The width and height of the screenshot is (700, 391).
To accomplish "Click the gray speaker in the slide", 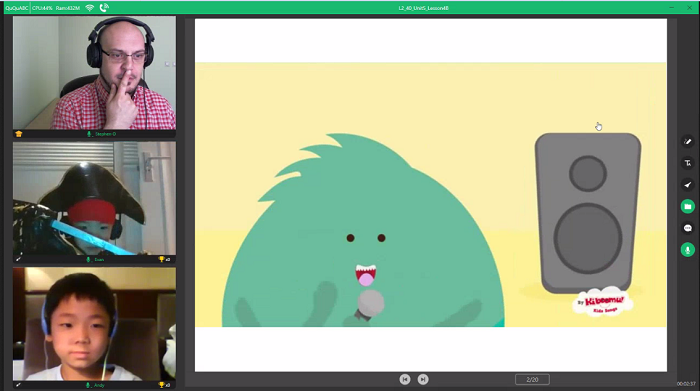I will (x=588, y=213).
